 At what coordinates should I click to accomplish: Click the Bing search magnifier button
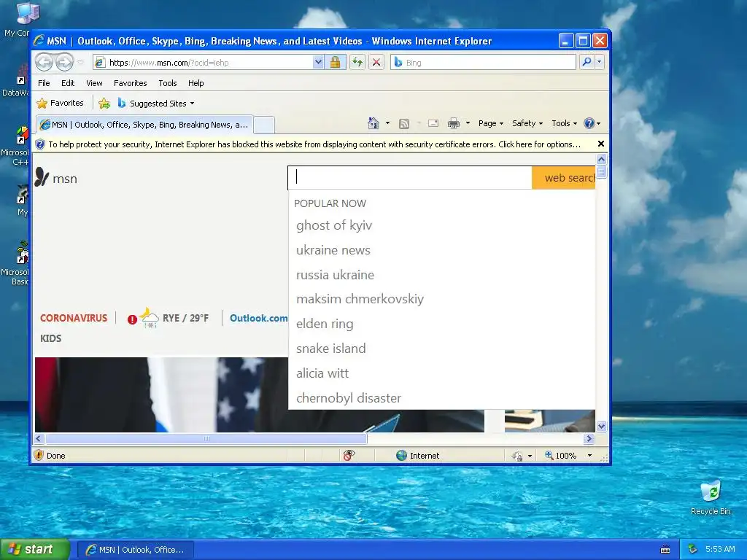(587, 62)
